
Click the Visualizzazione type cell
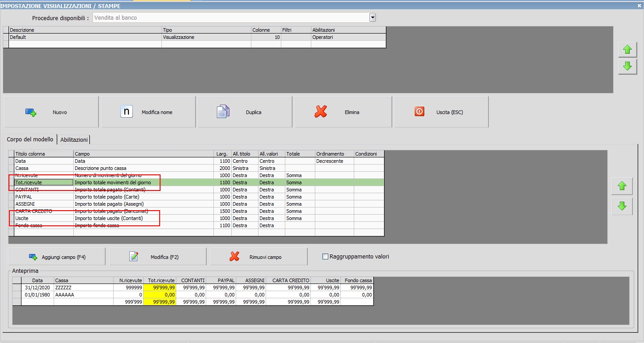(x=206, y=37)
